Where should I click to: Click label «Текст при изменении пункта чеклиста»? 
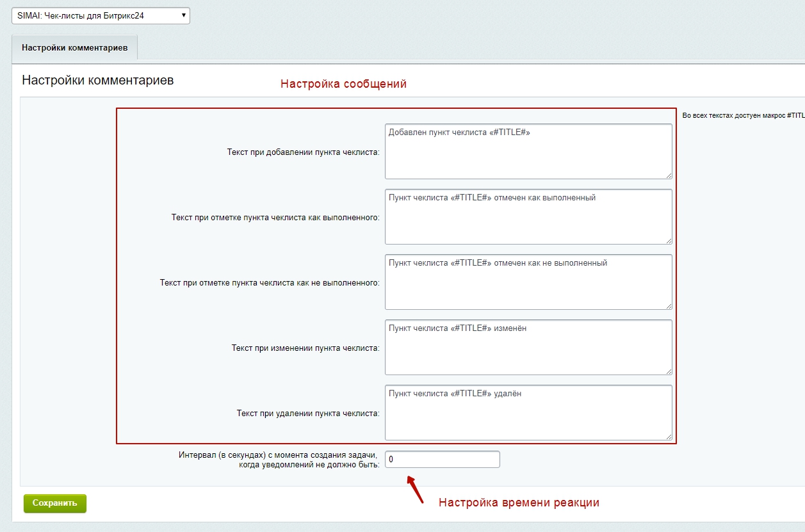point(305,348)
